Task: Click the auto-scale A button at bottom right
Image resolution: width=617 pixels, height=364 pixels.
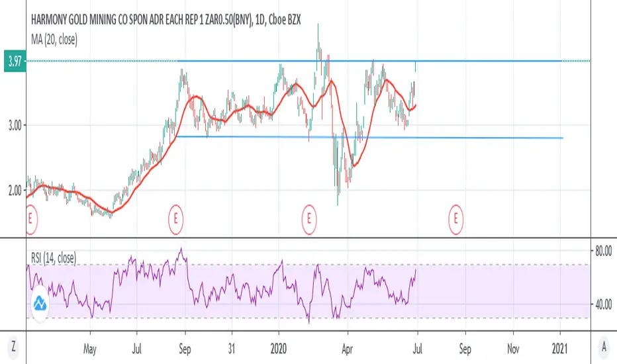Action: point(604,347)
